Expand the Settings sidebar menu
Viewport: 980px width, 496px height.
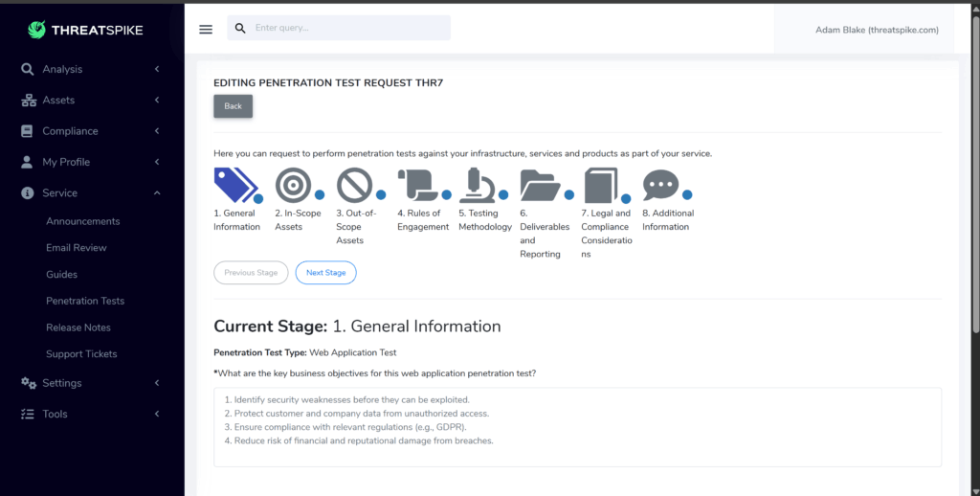click(91, 383)
